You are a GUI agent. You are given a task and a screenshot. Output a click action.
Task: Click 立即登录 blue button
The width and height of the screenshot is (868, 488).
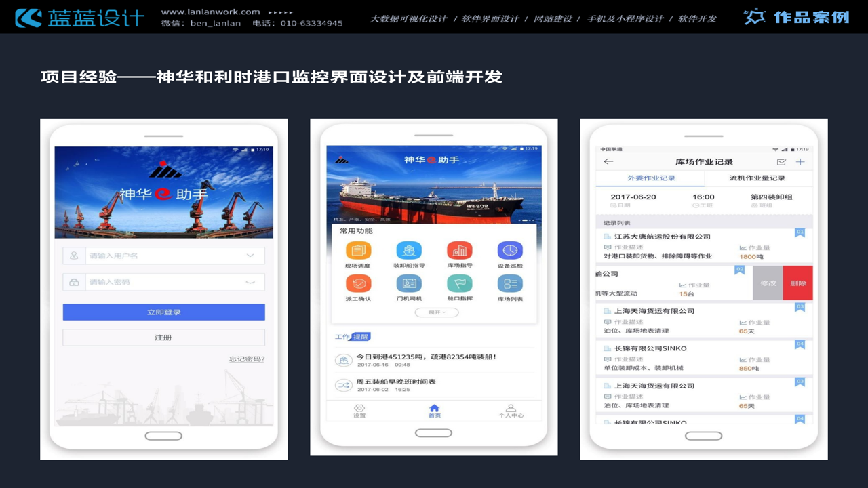[x=163, y=312]
